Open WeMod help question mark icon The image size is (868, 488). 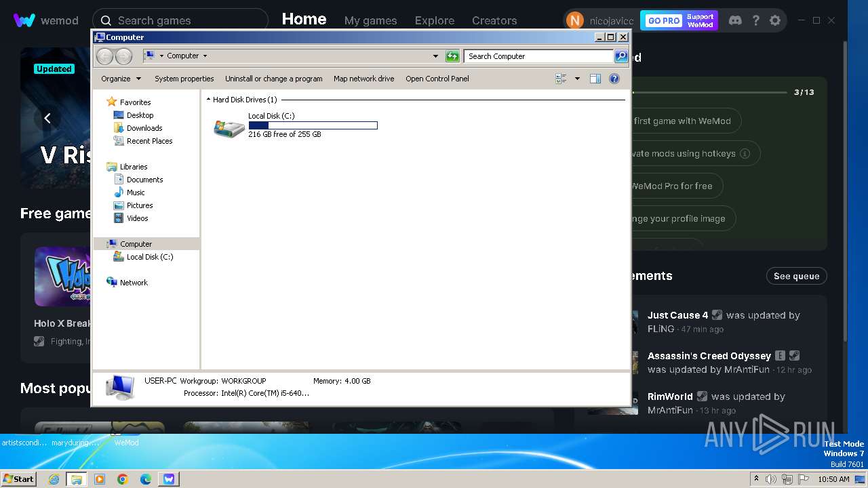pos(755,20)
